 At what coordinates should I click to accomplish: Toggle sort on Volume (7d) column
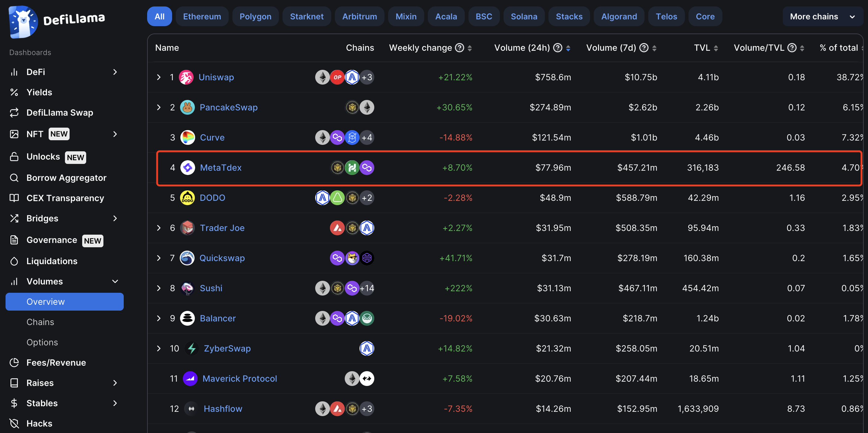tap(654, 48)
